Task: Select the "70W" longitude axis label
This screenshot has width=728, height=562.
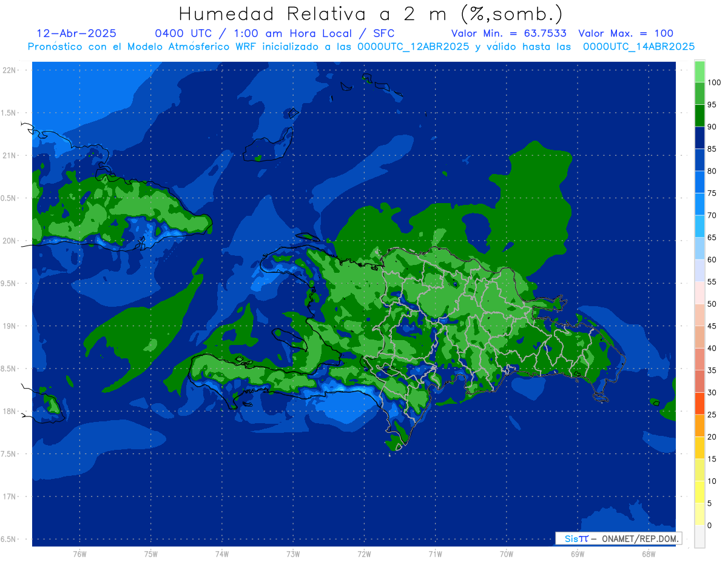Action: pos(506,554)
